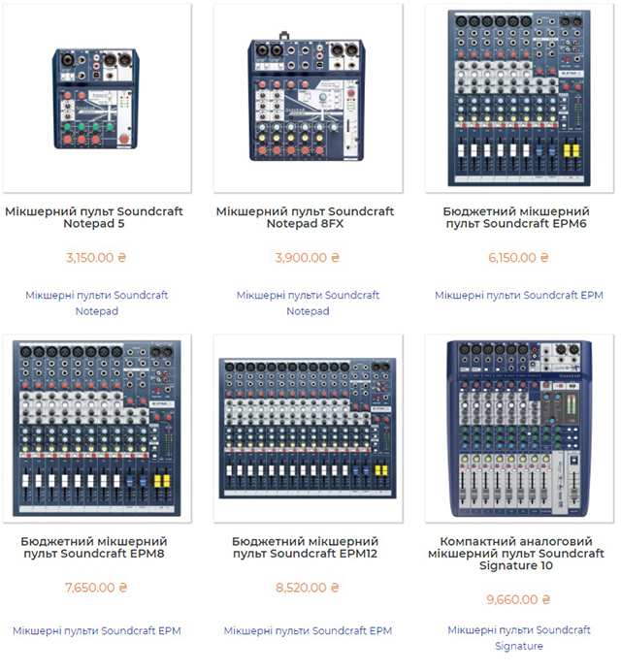Click the 3,150.00 ₴ price
The width and height of the screenshot is (621, 672).
coord(97,258)
